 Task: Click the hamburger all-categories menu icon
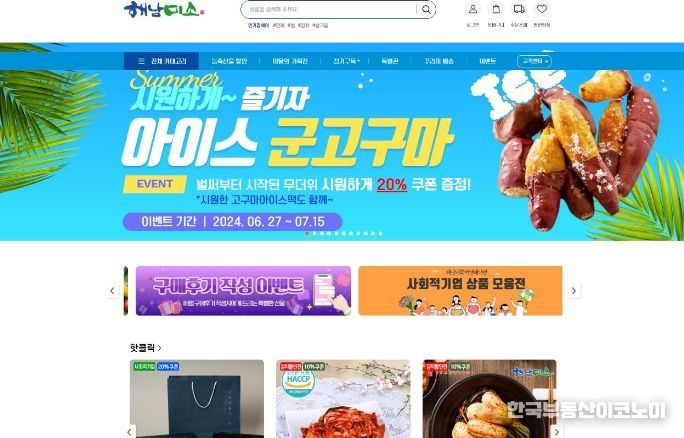(x=141, y=61)
